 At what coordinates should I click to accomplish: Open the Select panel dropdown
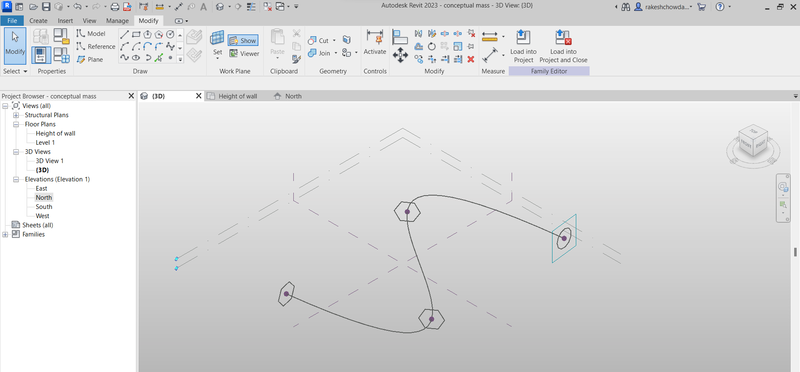(x=15, y=71)
